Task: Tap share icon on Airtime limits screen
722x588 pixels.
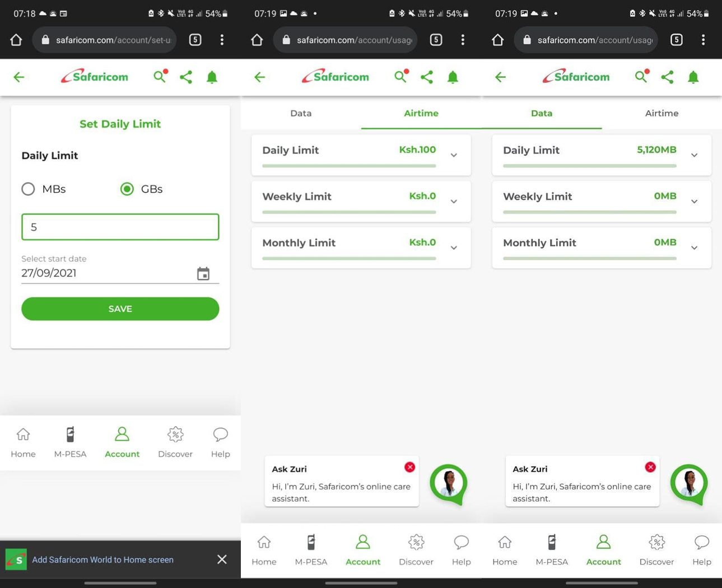Action: (427, 77)
